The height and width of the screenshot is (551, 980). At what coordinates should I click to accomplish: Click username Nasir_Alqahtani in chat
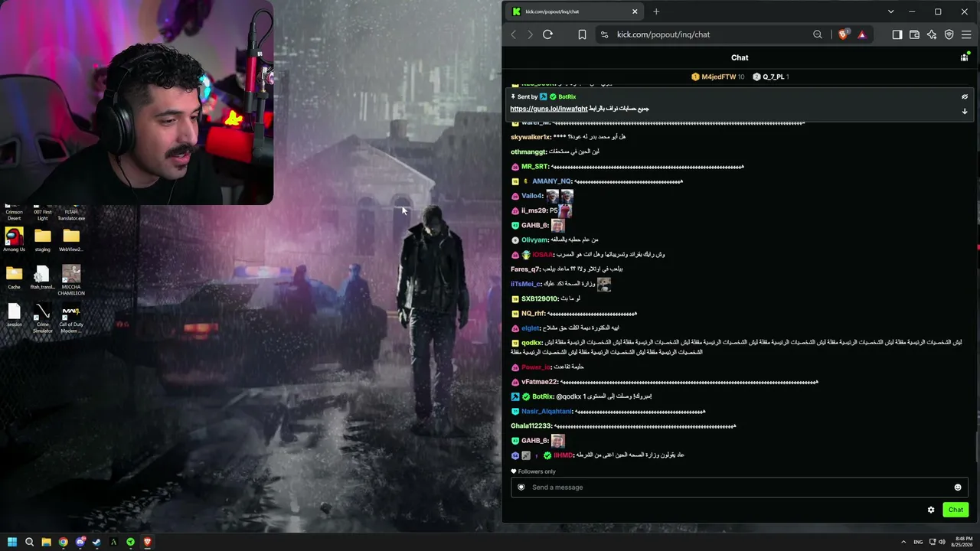[547, 412]
